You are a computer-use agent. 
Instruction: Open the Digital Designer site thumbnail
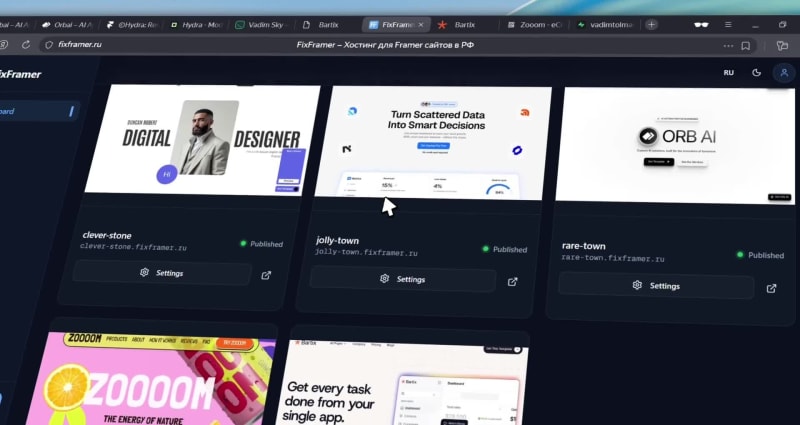tap(203, 140)
